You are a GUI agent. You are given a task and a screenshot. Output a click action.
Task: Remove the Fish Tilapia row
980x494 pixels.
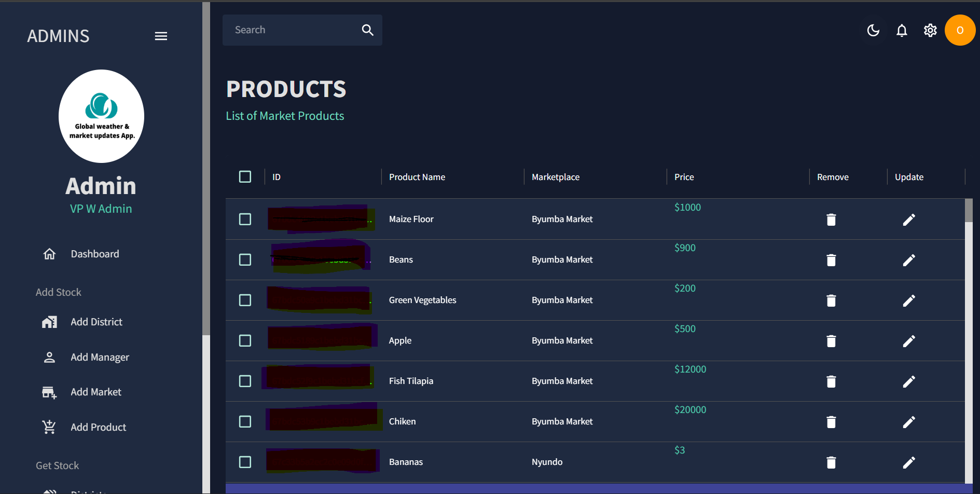point(831,381)
